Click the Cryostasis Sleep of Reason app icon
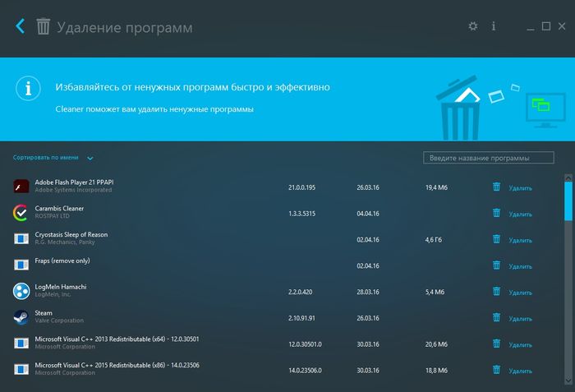The width and height of the screenshot is (575, 392). pos(21,238)
